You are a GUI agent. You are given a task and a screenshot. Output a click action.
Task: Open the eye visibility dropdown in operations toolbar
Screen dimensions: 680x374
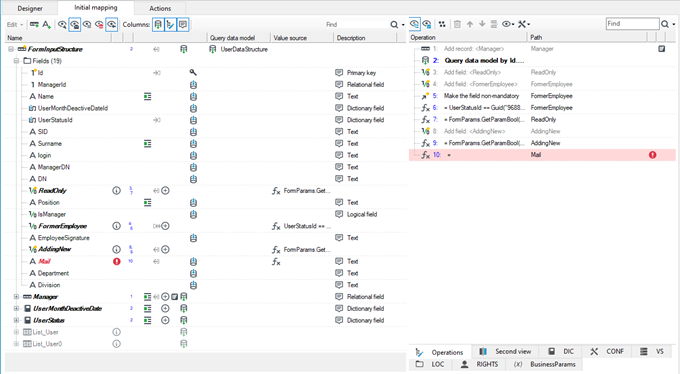[508, 24]
